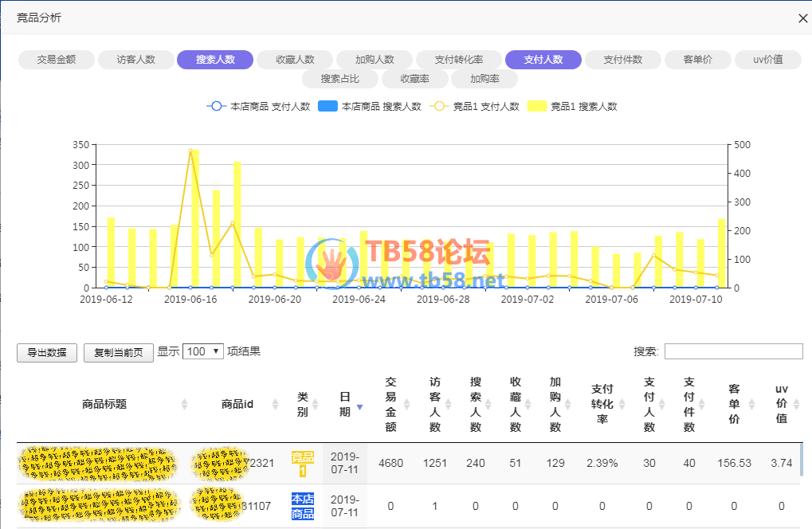Sort by 客单价 column arrows
The width and height of the screenshot is (812, 529).
[752, 405]
